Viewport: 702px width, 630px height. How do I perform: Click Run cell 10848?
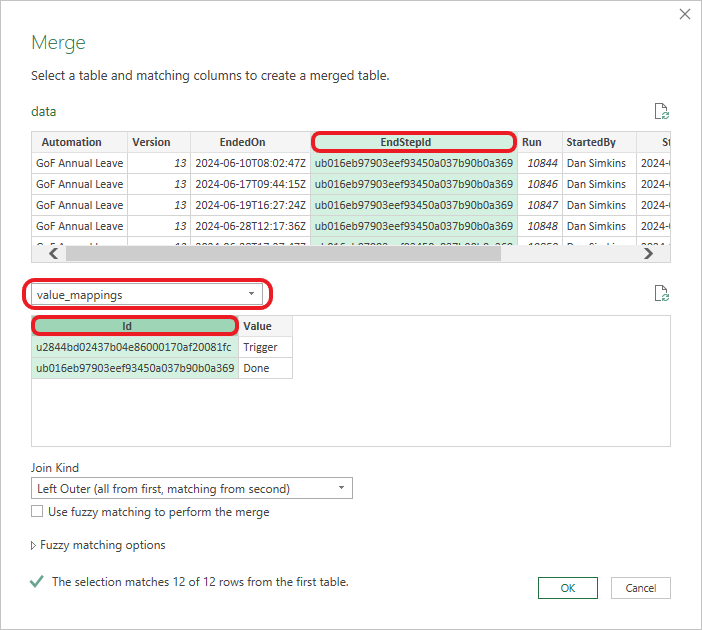(540, 226)
